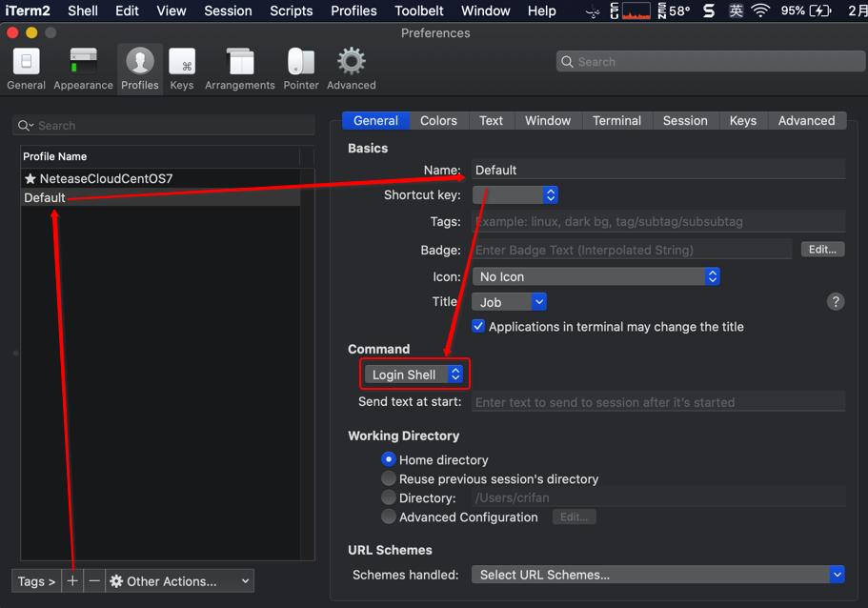The height and width of the screenshot is (608, 868).
Task: Open the Scripts menu
Action: (x=292, y=10)
